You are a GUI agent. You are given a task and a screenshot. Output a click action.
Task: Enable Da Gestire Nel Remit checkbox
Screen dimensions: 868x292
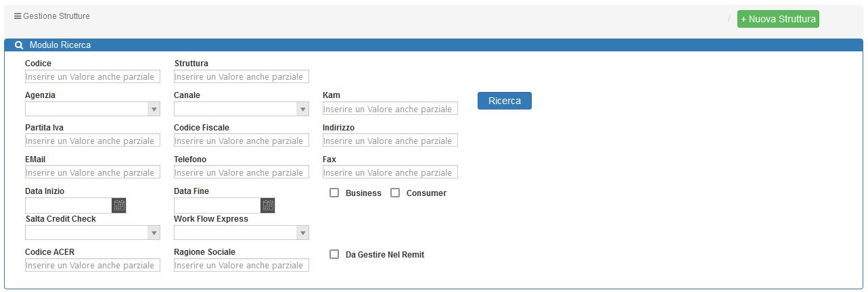coord(334,254)
